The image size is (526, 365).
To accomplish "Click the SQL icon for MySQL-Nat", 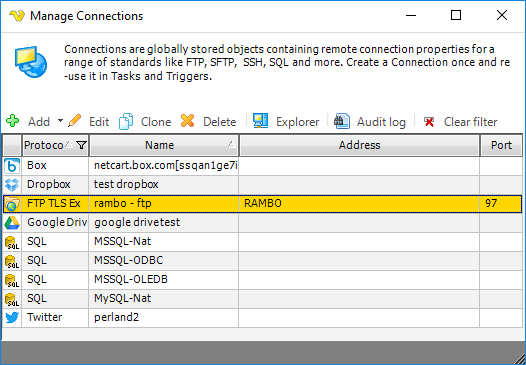I will 12,299.
